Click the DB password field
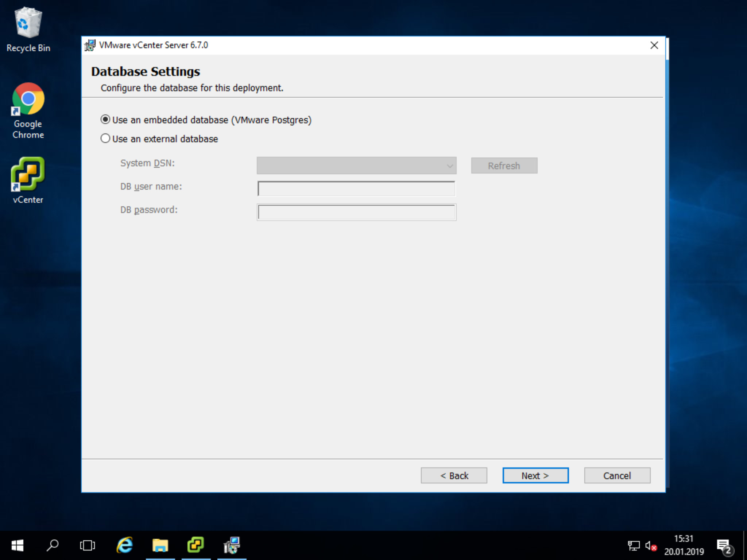The width and height of the screenshot is (747, 560). [356, 212]
